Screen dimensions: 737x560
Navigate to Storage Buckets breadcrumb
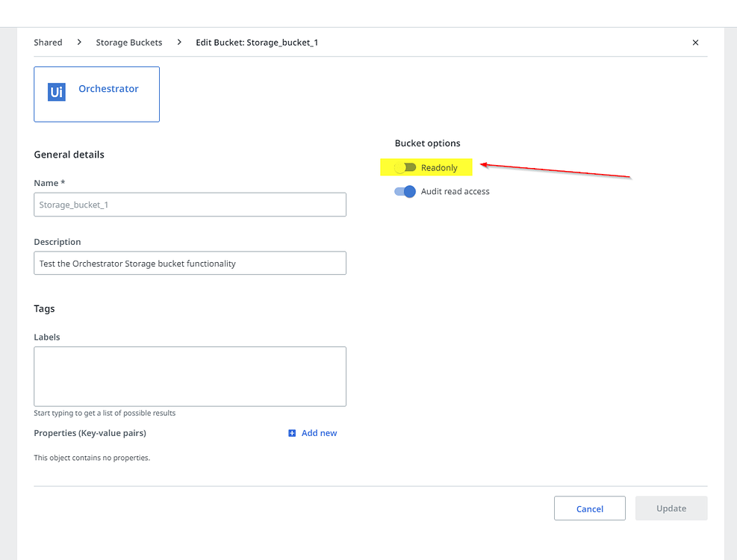(x=128, y=43)
